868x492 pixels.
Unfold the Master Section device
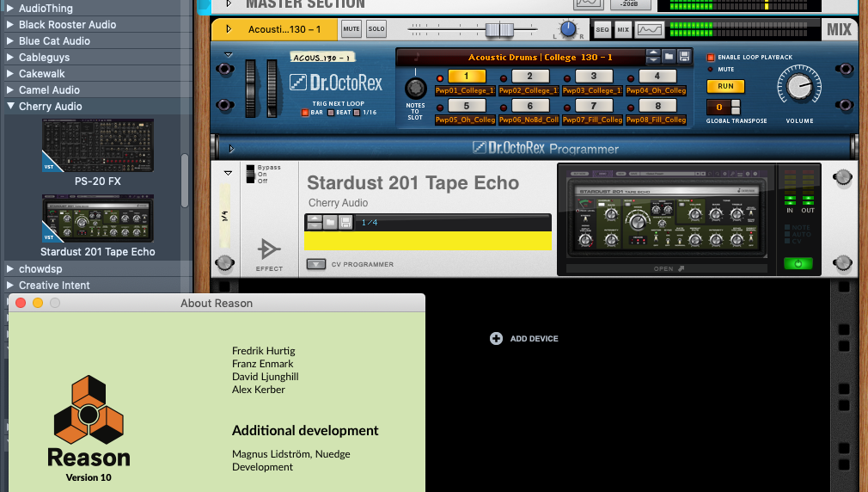[229, 4]
